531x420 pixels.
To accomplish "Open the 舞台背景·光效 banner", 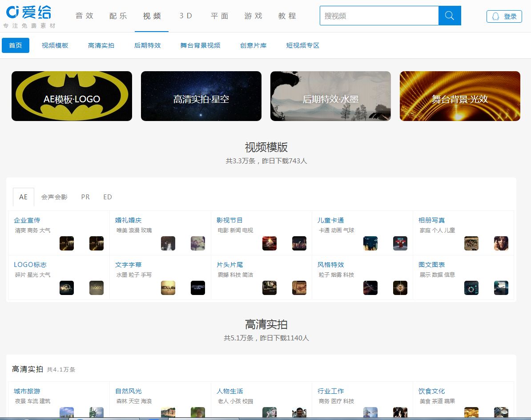I will pos(460,96).
